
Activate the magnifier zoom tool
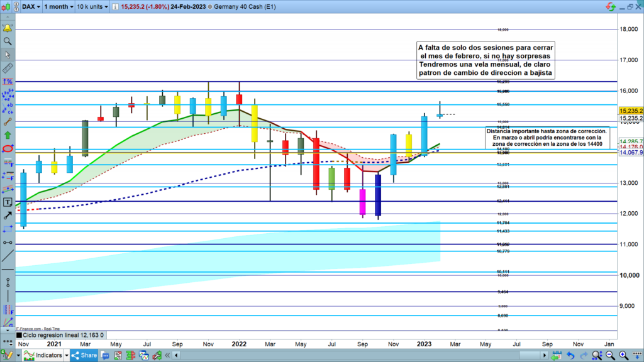coord(8,41)
